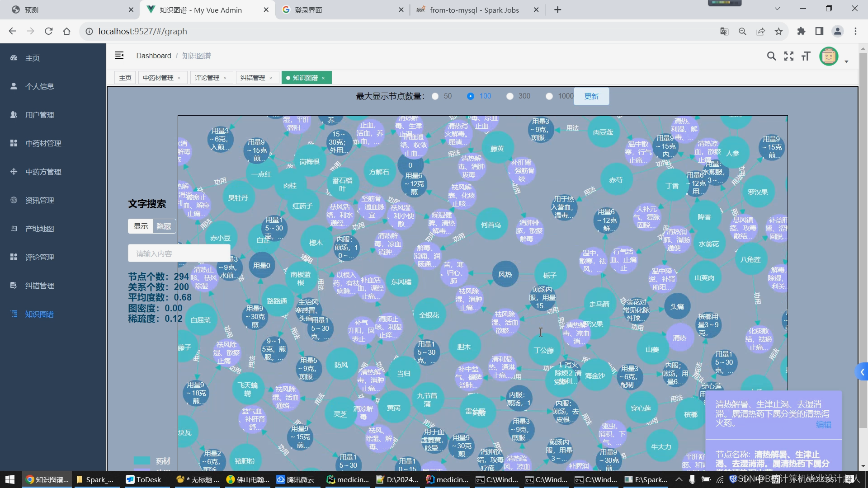Select the 1000 node limit radio
868x488 pixels.
point(549,96)
